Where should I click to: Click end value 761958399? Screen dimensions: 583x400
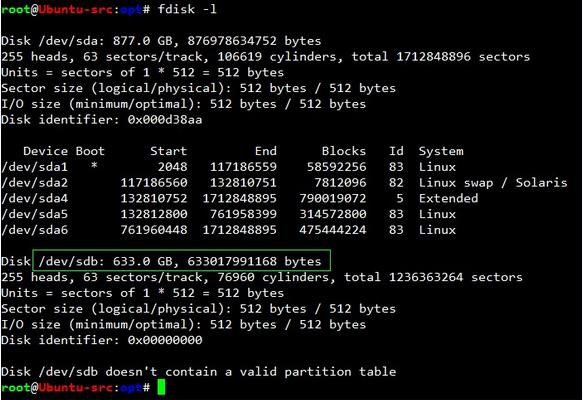[243, 214]
